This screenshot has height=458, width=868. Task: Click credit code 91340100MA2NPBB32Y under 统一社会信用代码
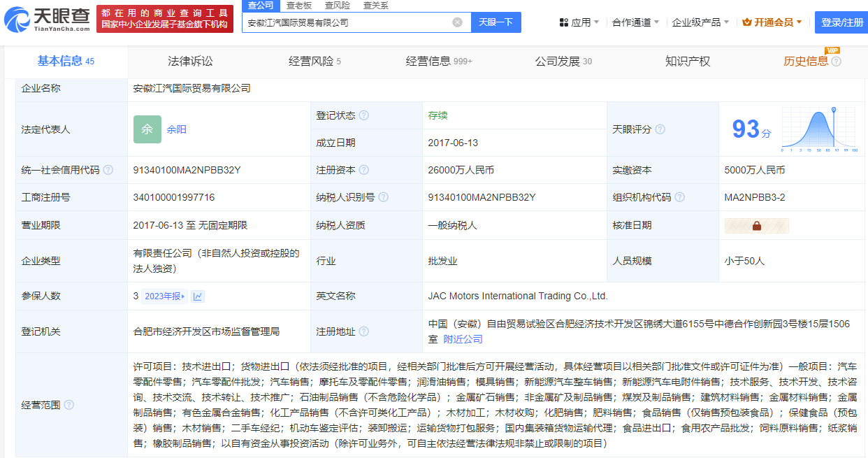click(x=187, y=170)
